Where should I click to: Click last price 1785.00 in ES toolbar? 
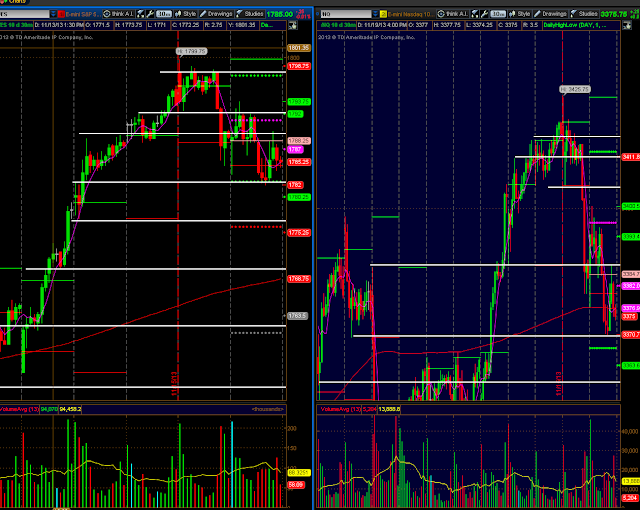280,14
